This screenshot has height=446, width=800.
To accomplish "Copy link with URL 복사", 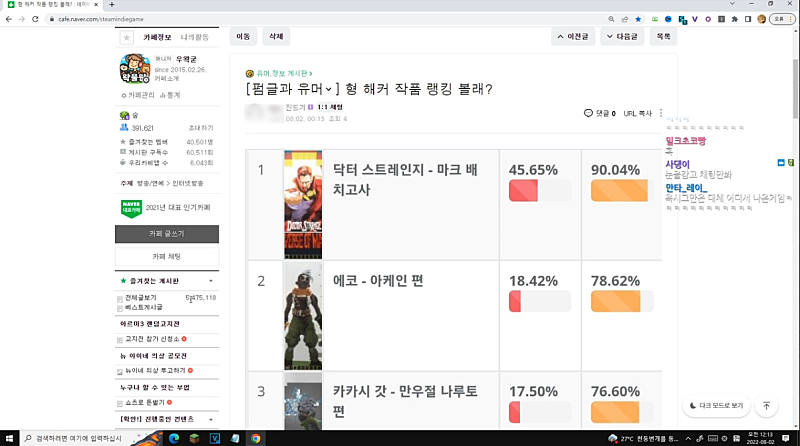I will click(638, 113).
